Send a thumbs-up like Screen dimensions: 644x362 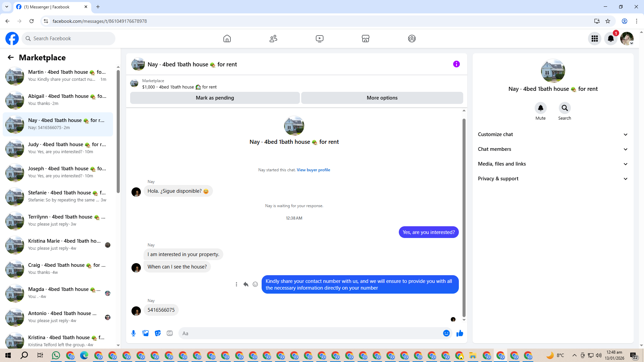click(460, 333)
